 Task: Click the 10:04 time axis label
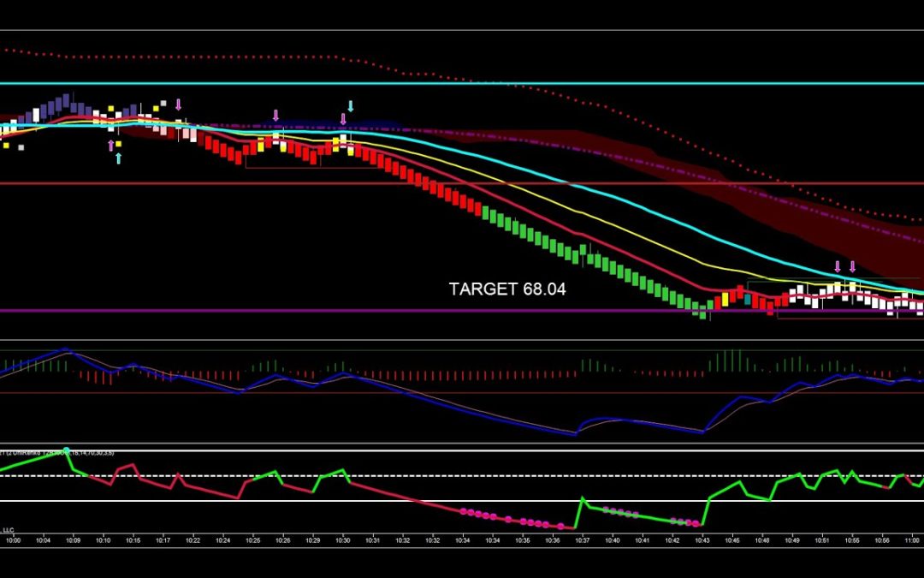[43, 540]
